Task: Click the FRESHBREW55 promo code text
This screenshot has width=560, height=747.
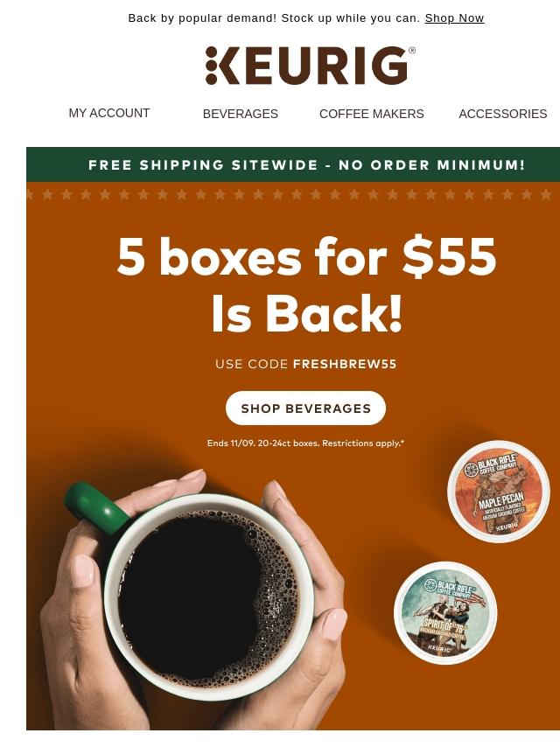Action: pyautogui.click(x=345, y=365)
